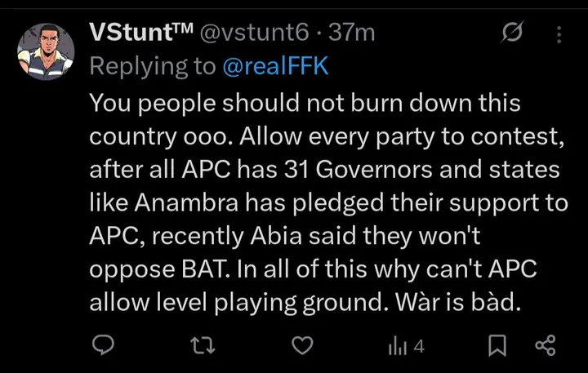
Task: Click the 37m timestamp
Action: click(x=351, y=33)
